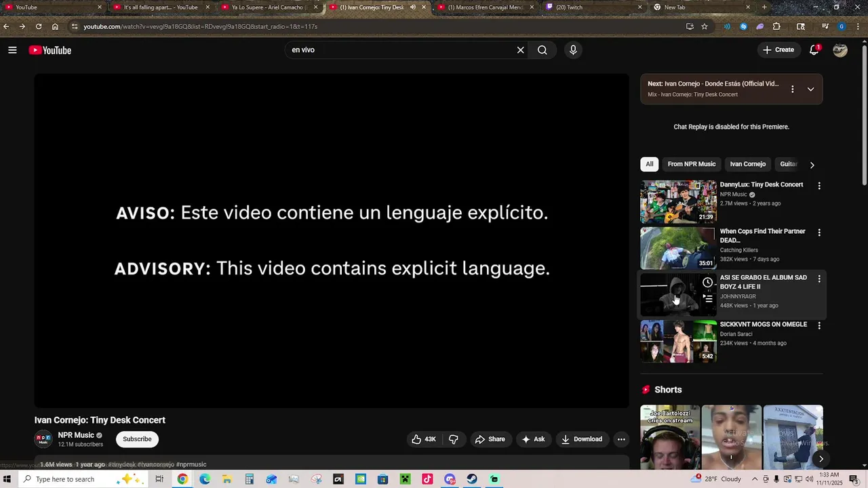The image size is (868, 488).
Task: Open the When Cops Find Their Partner thumbnail
Action: click(678, 248)
